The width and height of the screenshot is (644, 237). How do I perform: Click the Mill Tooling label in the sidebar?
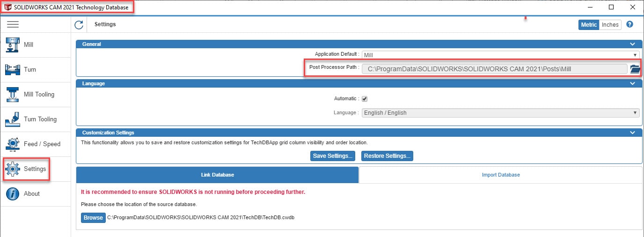point(39,95)
